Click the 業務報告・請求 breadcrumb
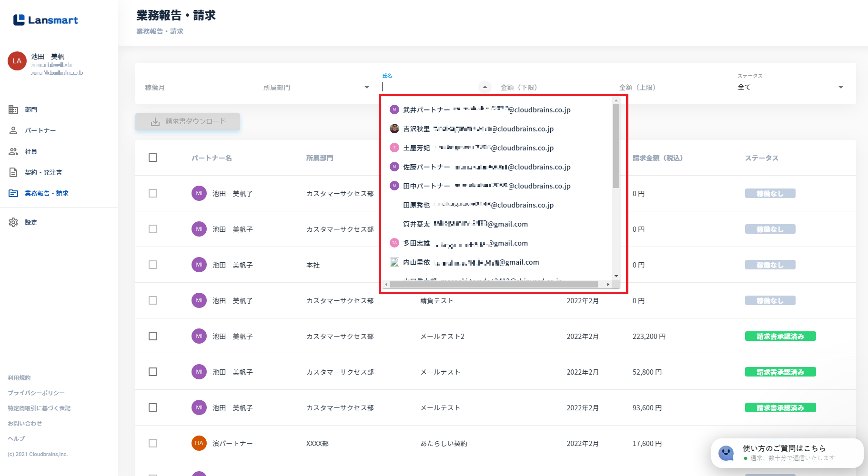 click(160, 31)
